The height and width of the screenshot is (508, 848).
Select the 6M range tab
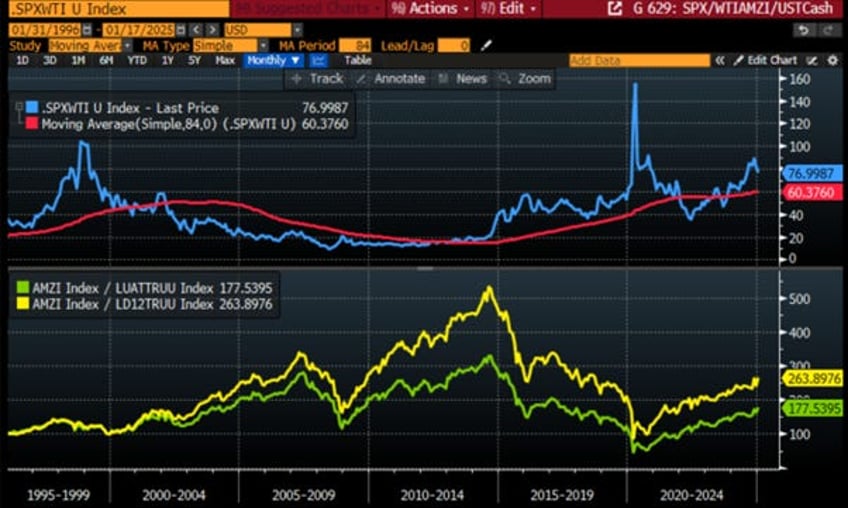click(x=106, y=60)
